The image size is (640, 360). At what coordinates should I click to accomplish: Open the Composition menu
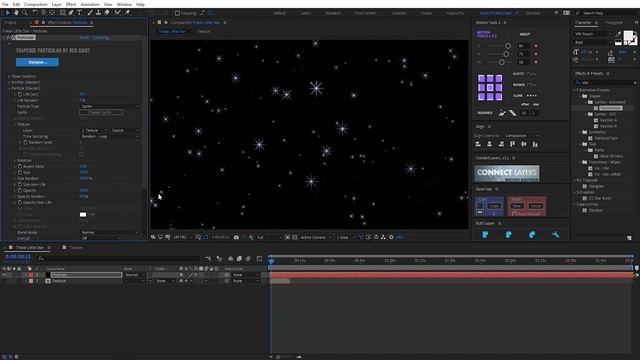(x=36, y=4)
